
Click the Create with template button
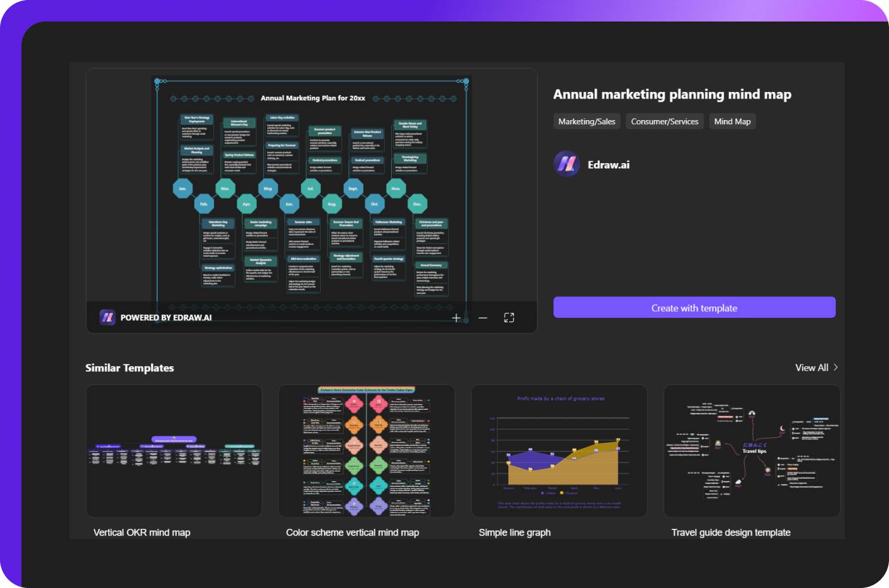point(694,308)
